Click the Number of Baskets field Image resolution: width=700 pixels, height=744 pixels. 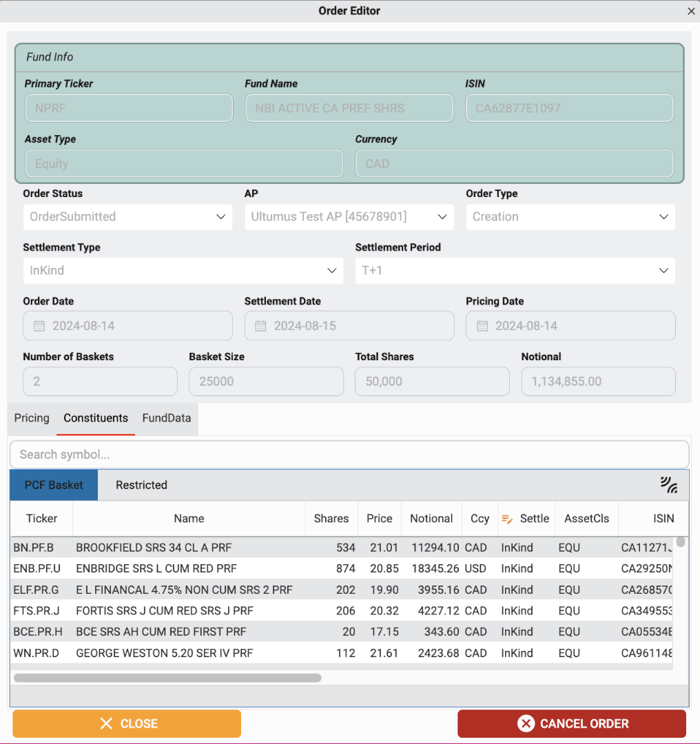(100, 381)
